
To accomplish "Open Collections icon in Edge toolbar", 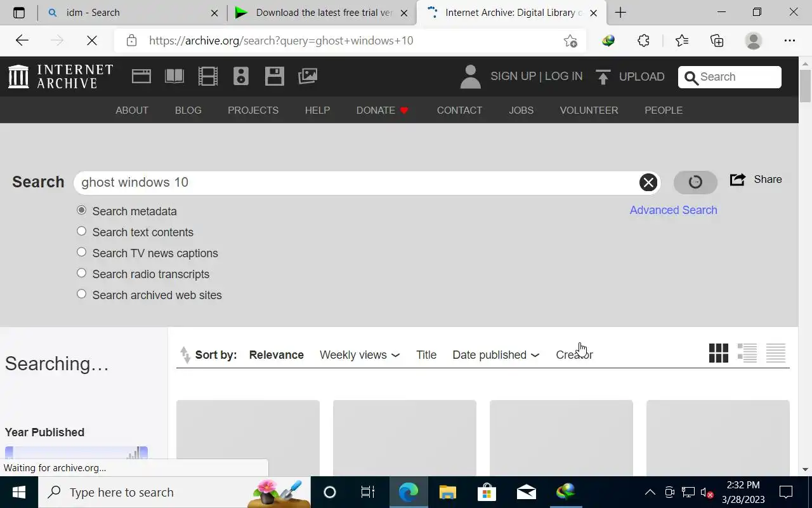I will click(717, 41).
